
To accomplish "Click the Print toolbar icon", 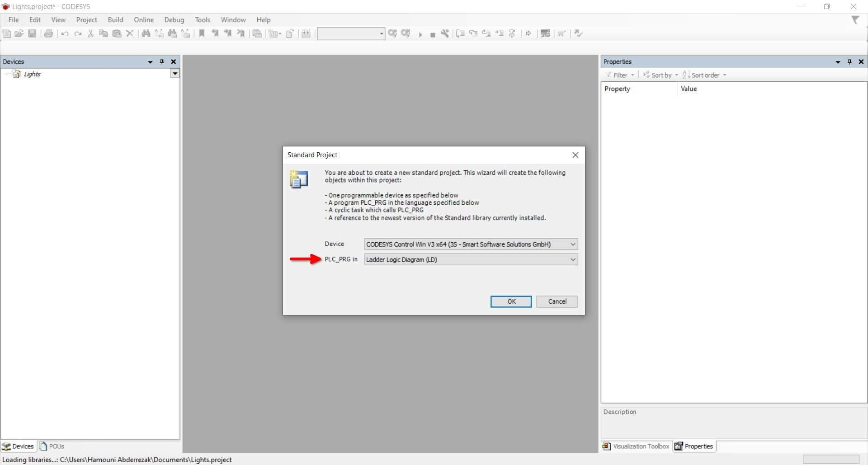I will (x=48, y=33).
